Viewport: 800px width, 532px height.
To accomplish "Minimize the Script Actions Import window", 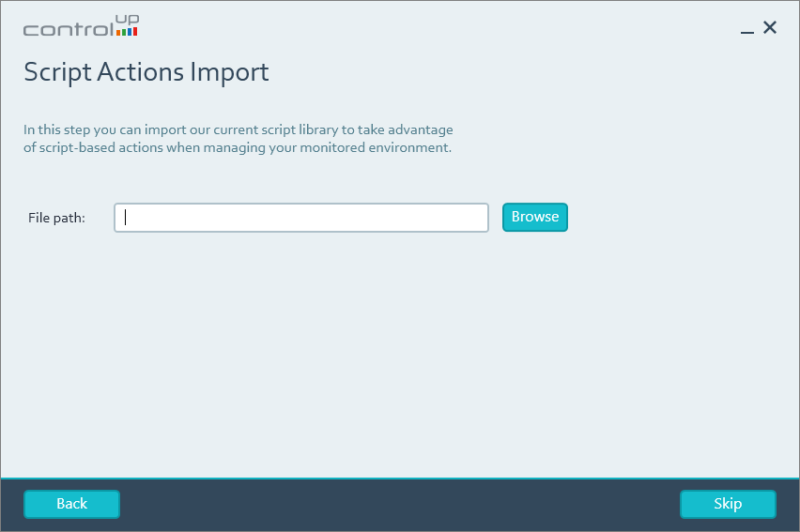I will (x=747, y=29).
